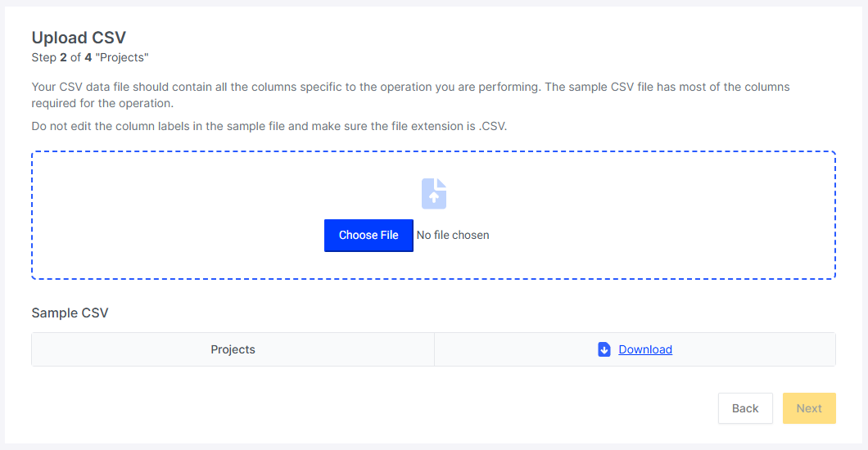Go back to the previous step

[x=745, y=408]
